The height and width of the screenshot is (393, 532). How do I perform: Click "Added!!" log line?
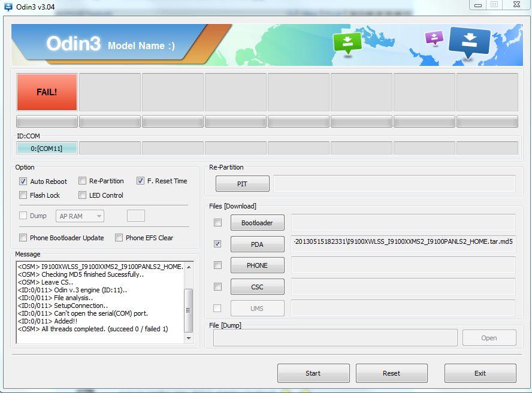pyautogui.click(x=47, y=321)
